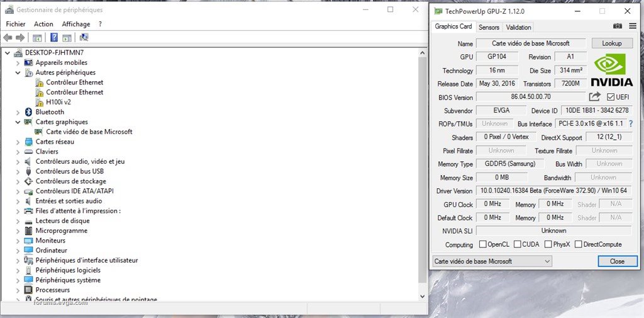Viewport: 644px width, 318px height.
Task: Select Contrôleurs IDE ATA/ATAPI item
Action: [x=74, y=191]
